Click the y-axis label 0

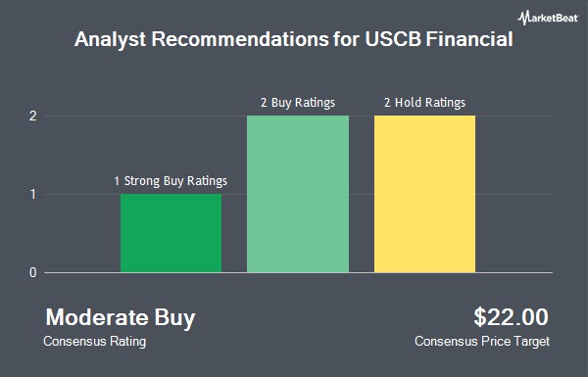(x=33, y=273)
